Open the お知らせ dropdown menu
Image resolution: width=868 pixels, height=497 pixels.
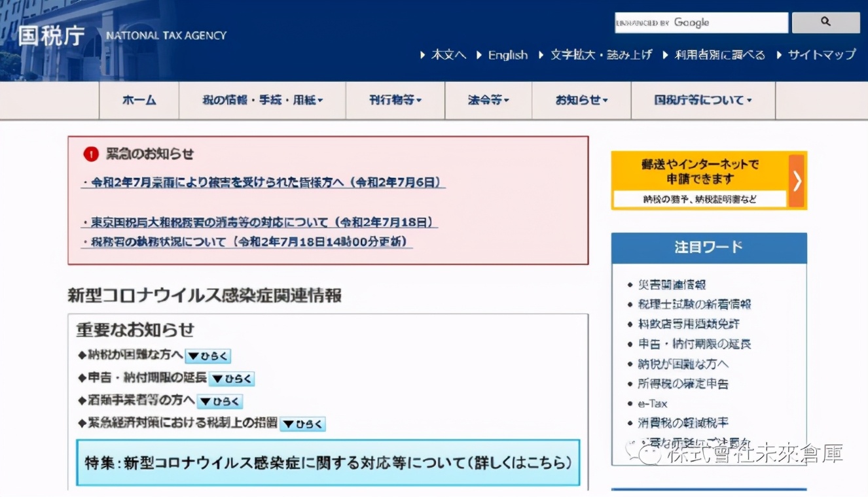coord(579,100)
